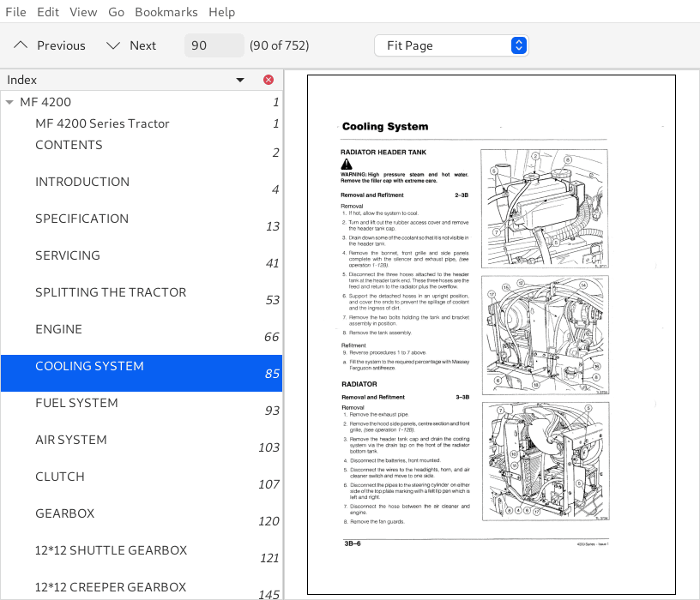Click the Next page chevron icon
The image size is (700, 600).
112,45
